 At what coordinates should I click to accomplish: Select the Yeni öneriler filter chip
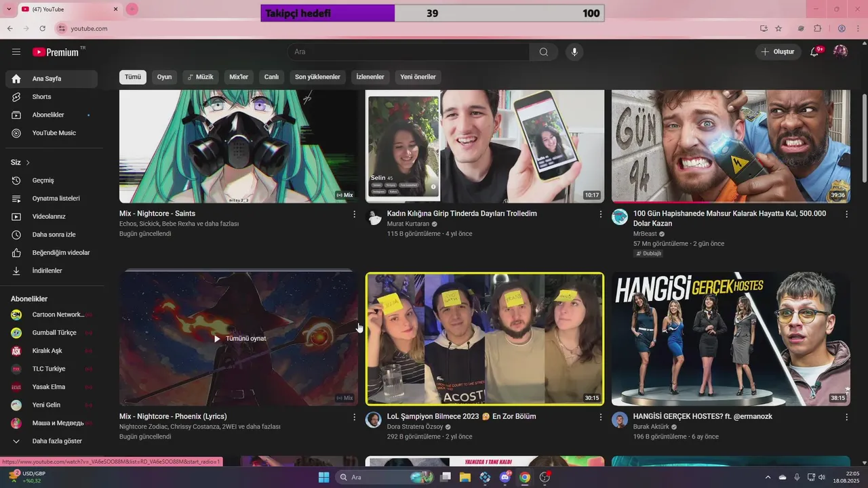418,77
